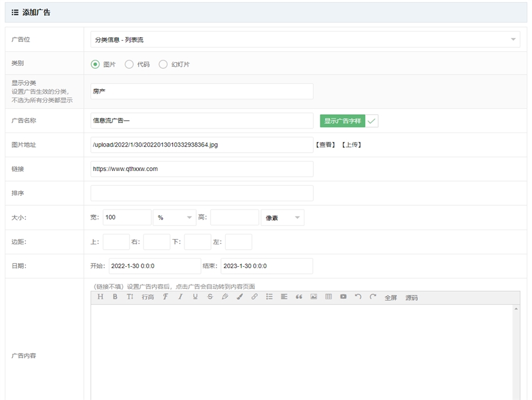Viewport: 532px width, 400px height.
Task: Insert a link using the chain icon
Action: click(x=254, y=297)
